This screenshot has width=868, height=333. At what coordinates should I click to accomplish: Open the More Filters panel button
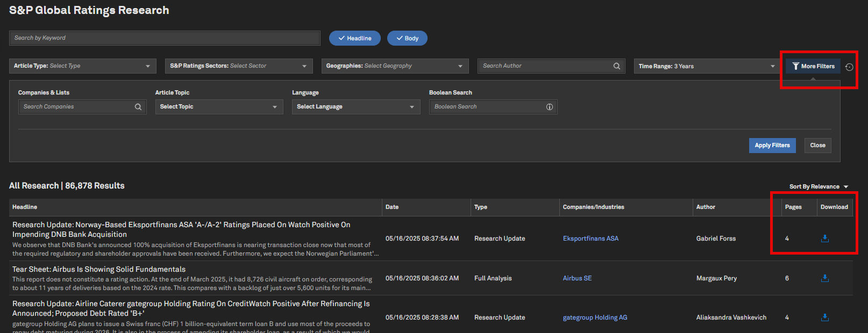click(x=813, y=66)
